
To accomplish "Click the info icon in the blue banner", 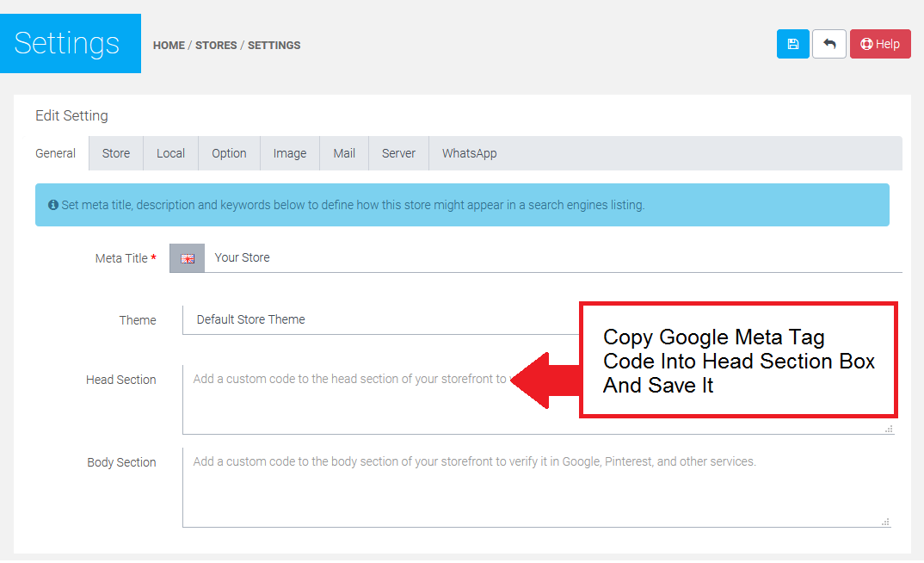I will click(x=53, y=205).
